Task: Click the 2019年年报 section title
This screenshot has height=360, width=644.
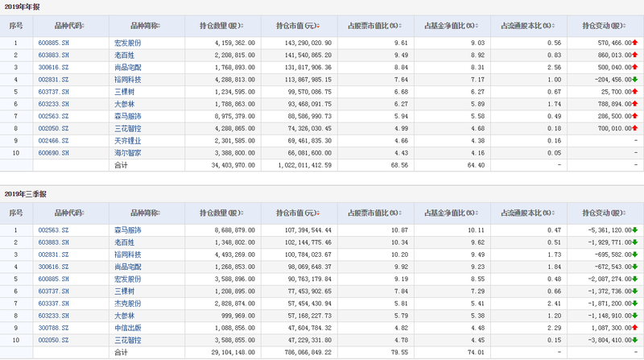Action: pos(23,7)
